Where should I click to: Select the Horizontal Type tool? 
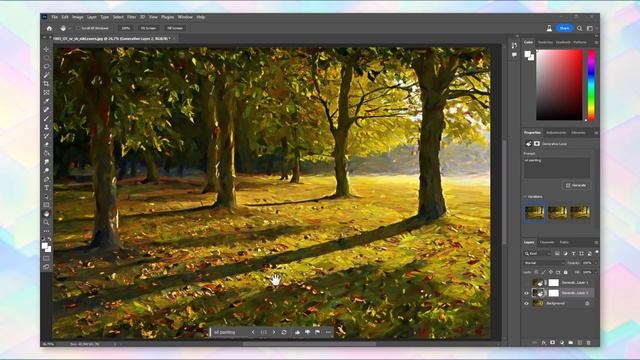click(x=46, y=188)
